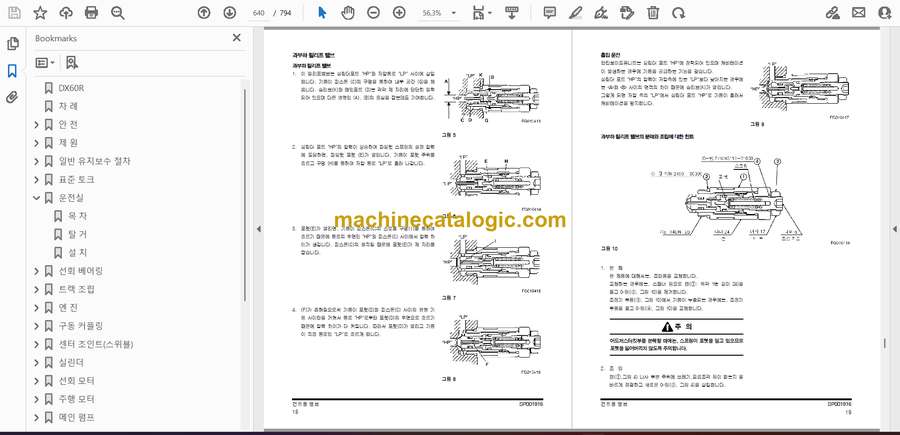Select the DX60R bookmark

(x=71, y=88)
